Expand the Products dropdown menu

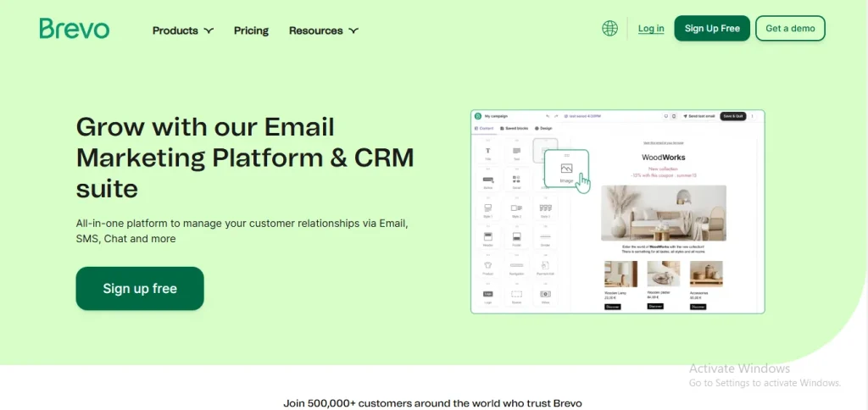click(x=182, y=30)
